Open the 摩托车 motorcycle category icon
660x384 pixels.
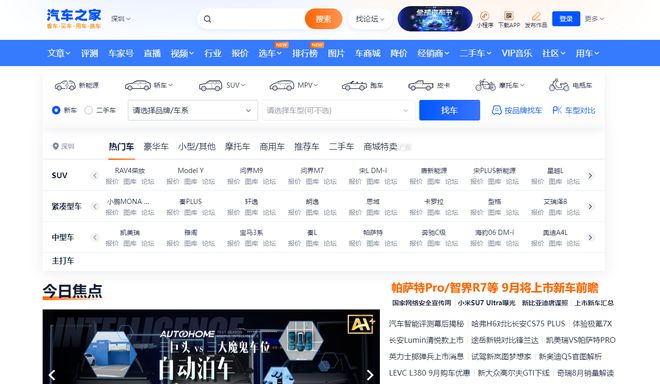(x=485, y=85)
